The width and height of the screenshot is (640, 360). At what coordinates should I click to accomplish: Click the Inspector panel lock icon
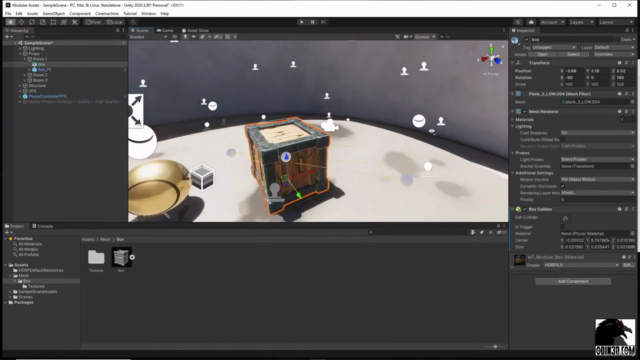coord(627,30)
